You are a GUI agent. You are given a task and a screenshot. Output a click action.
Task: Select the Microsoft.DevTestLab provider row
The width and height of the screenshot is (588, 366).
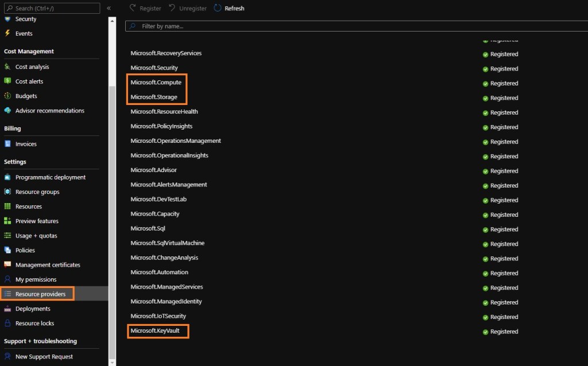coord(356,199)
